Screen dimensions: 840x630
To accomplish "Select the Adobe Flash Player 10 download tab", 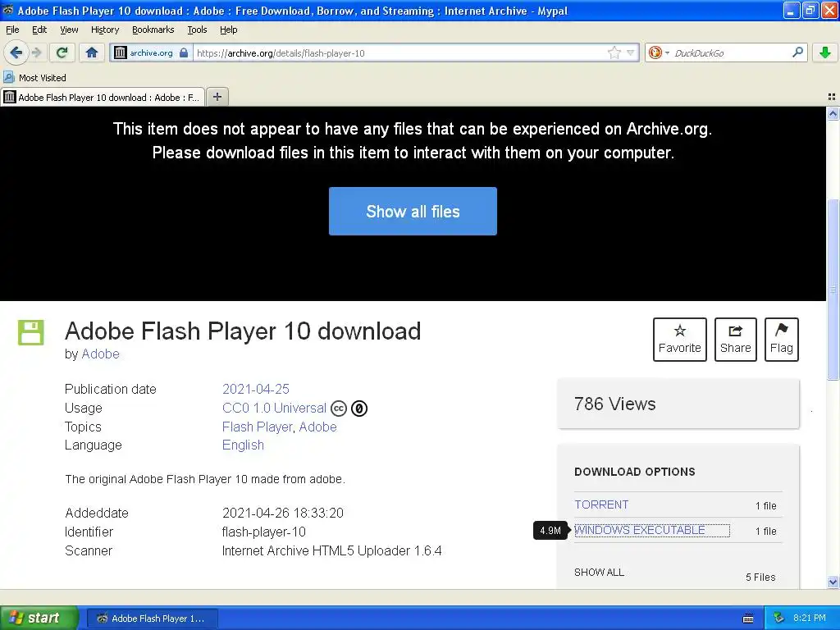I will pyautogui.click(x=103, y=97).
